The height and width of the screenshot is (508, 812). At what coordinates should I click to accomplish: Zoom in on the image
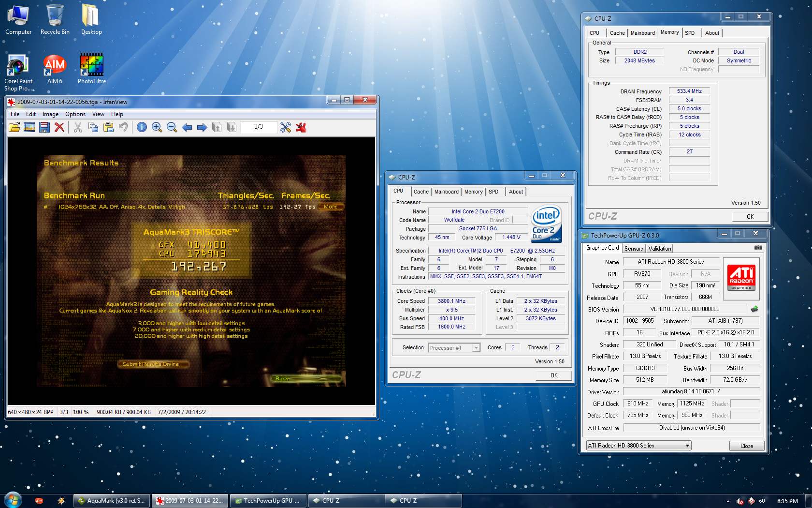click(157, 127)
